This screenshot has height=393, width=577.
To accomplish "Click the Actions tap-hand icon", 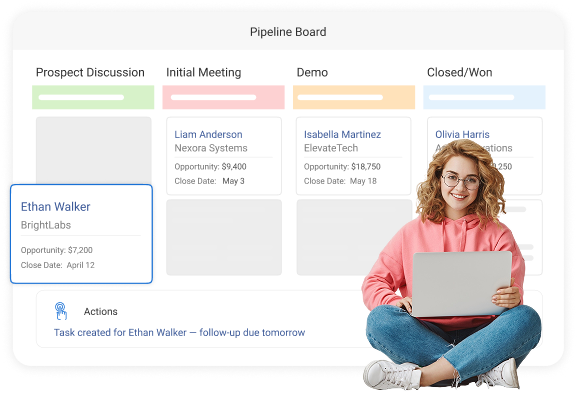I will pos(61,311).
